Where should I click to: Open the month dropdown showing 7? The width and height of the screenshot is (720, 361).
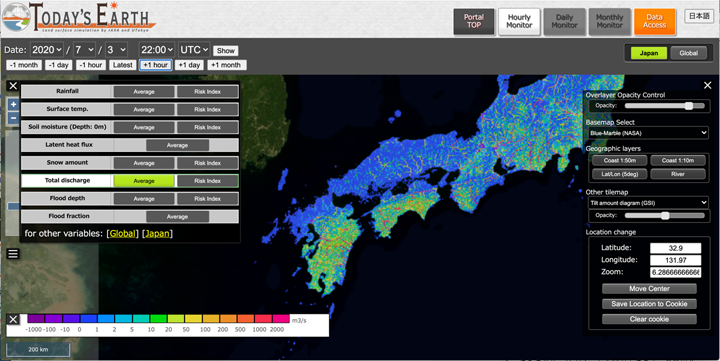(x=84, y=50)
